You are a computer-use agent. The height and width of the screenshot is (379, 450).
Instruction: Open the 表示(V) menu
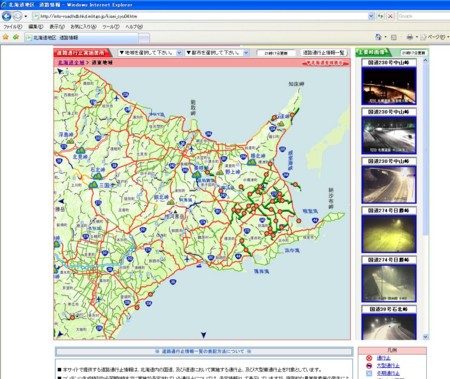[57, 27]
